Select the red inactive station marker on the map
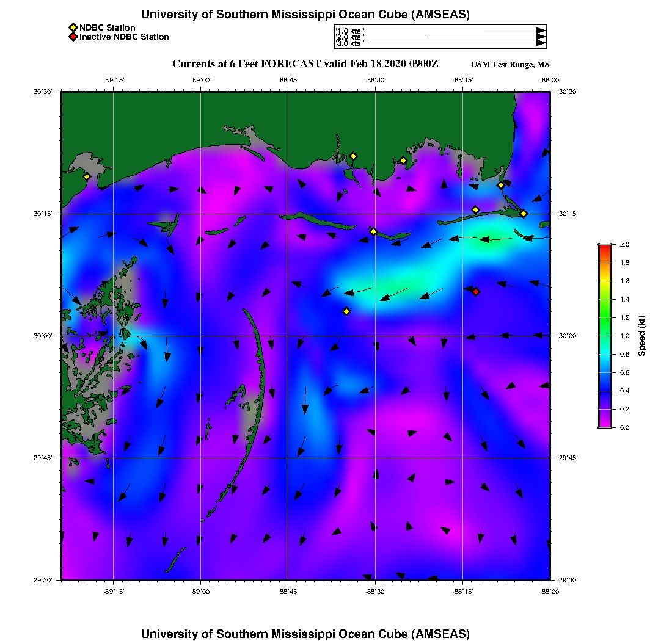 point(476,292)
